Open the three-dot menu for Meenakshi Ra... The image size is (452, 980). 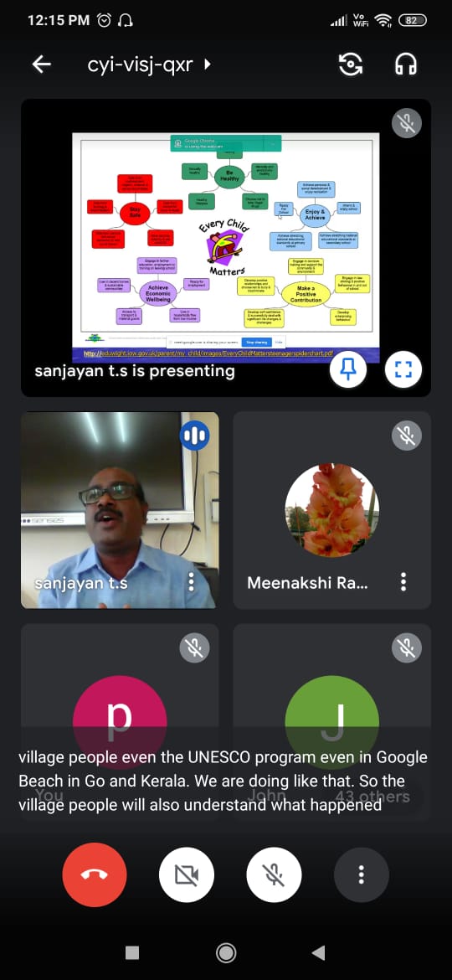403,582
